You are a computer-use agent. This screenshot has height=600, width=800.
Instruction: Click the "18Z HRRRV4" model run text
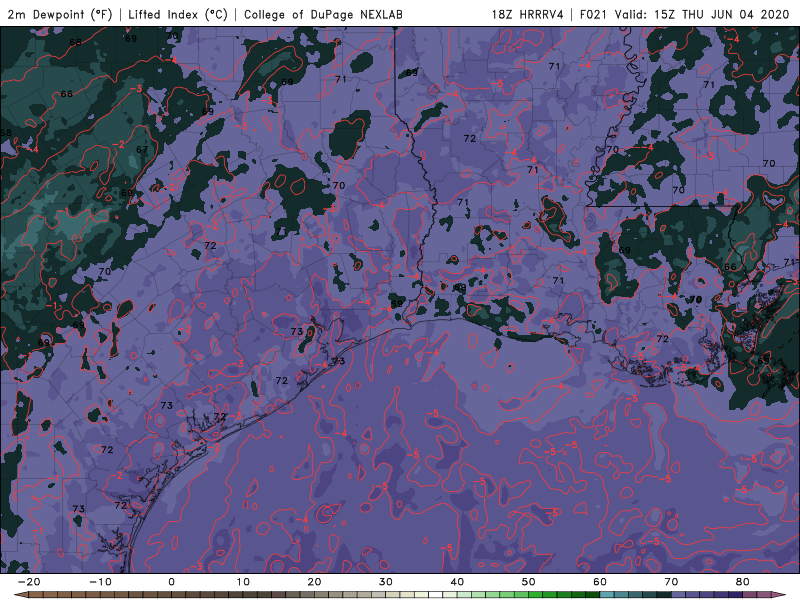(x=528, y=14)
